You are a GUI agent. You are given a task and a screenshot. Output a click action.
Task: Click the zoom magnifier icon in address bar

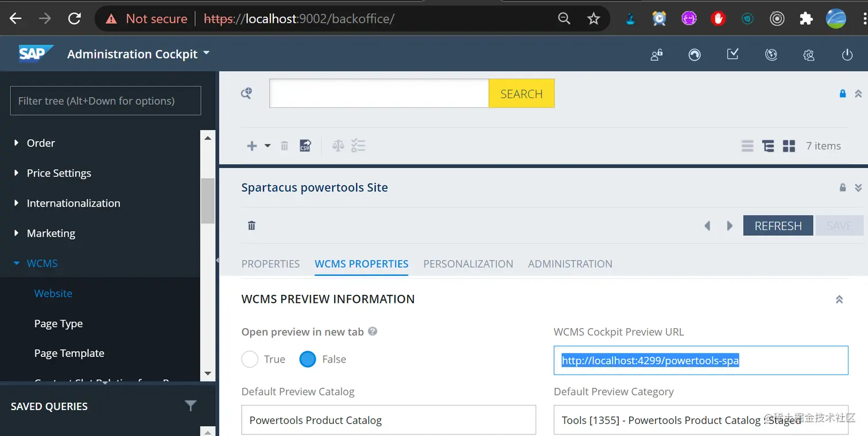click(x=564, y=19)
